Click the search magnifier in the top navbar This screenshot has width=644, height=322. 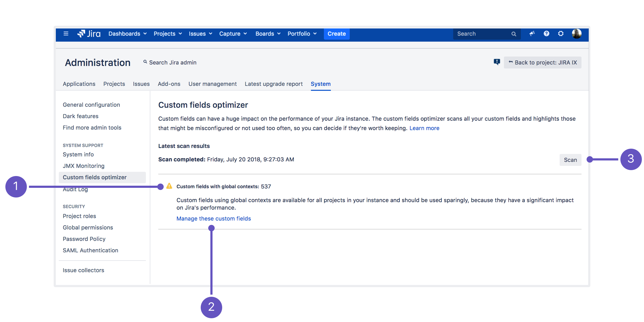pos(514,34)
